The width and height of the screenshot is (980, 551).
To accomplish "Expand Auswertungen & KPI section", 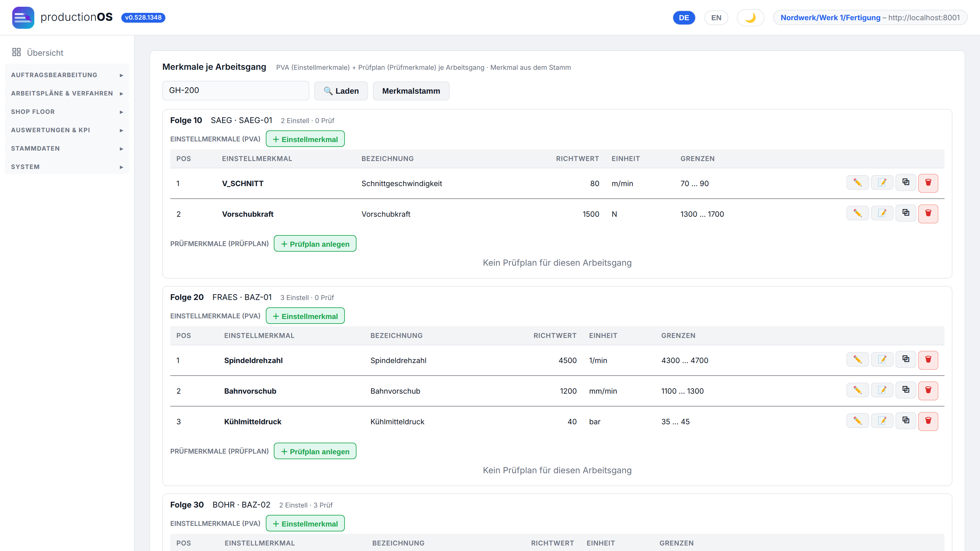I will [67, 130].
